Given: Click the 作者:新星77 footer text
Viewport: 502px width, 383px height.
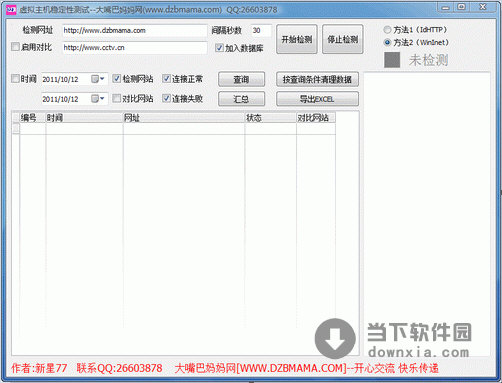Looking at the screenshot, I should point(39,368).
